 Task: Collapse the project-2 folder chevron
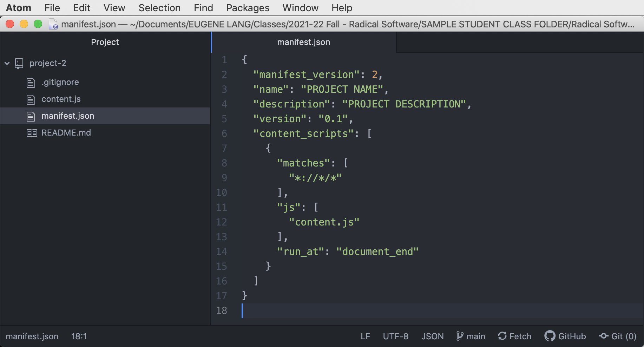point(7,64)
